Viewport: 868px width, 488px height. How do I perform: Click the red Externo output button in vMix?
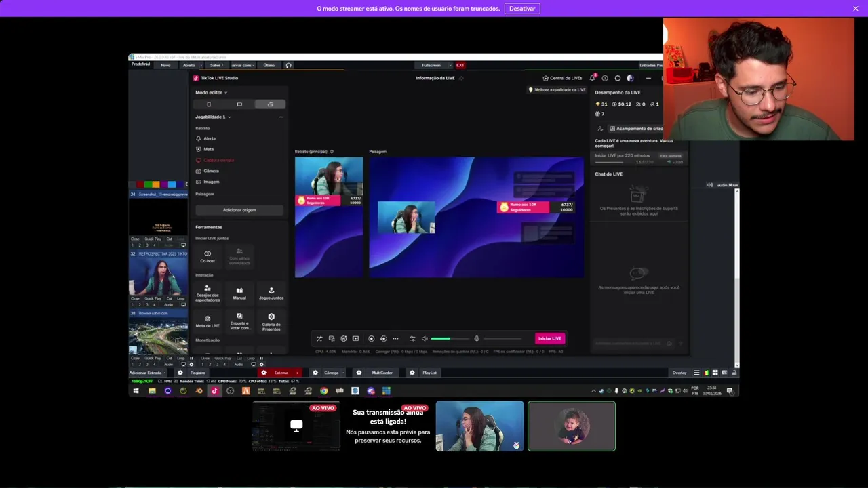click(281, 373)
